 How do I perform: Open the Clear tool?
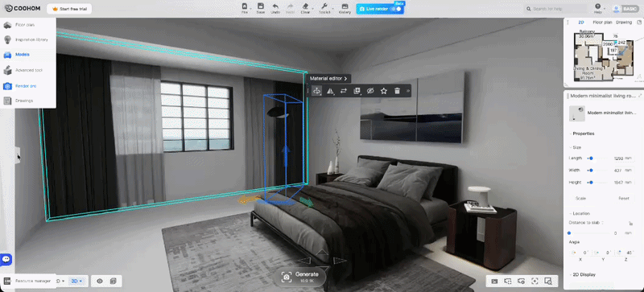pyautogui.click(x=305, y=8)
